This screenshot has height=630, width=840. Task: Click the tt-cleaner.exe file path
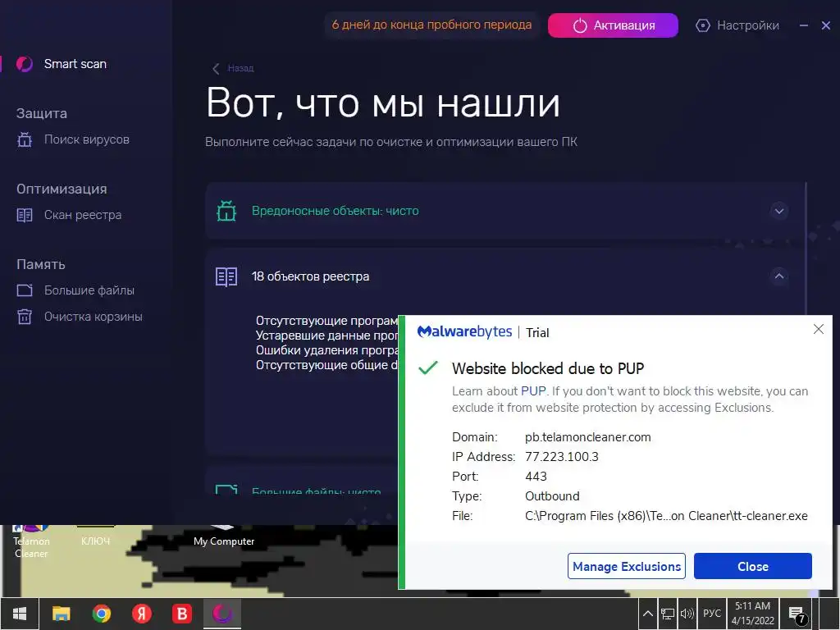pyautogui.click(x=666, y=516)
